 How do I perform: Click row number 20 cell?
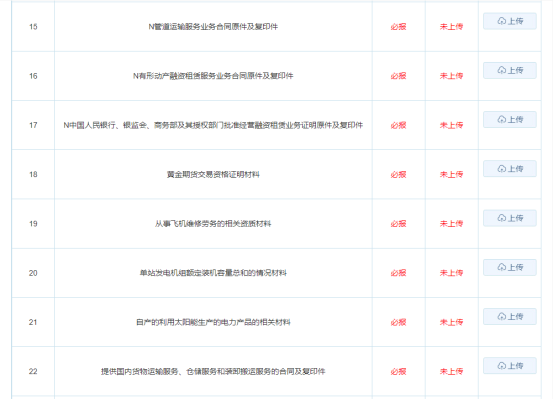[x=33, y=273]
